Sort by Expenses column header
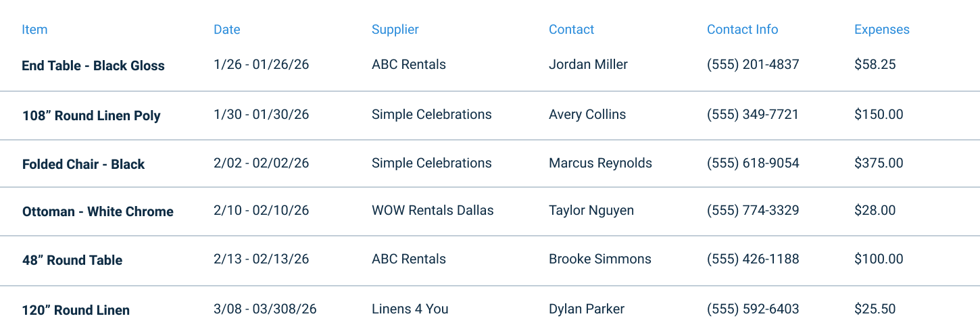980x331 pixels. pos(881,30)
